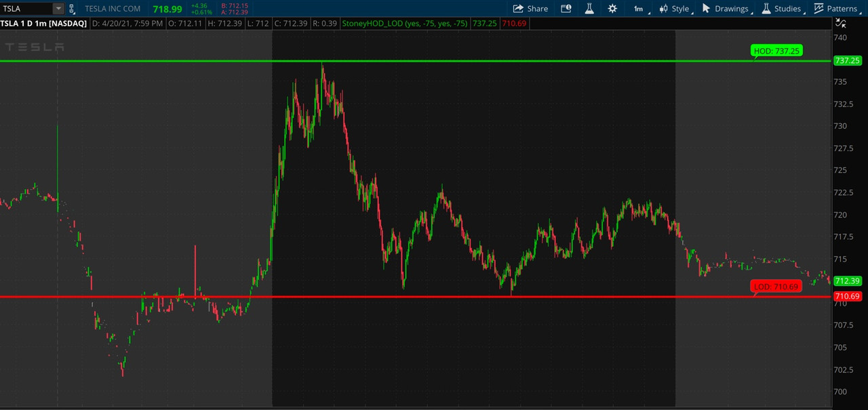Click inside the TSLA symbol input field

coord(26,9)
